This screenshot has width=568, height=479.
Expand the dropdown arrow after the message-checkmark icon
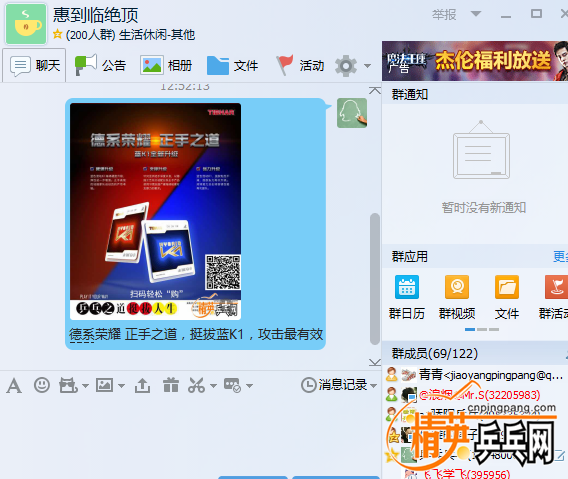[249, 386]
